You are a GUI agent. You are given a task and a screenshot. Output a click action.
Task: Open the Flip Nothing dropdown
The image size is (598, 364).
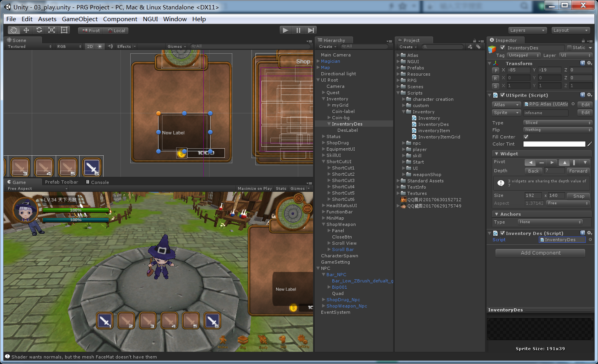click(x=558, y=130)
